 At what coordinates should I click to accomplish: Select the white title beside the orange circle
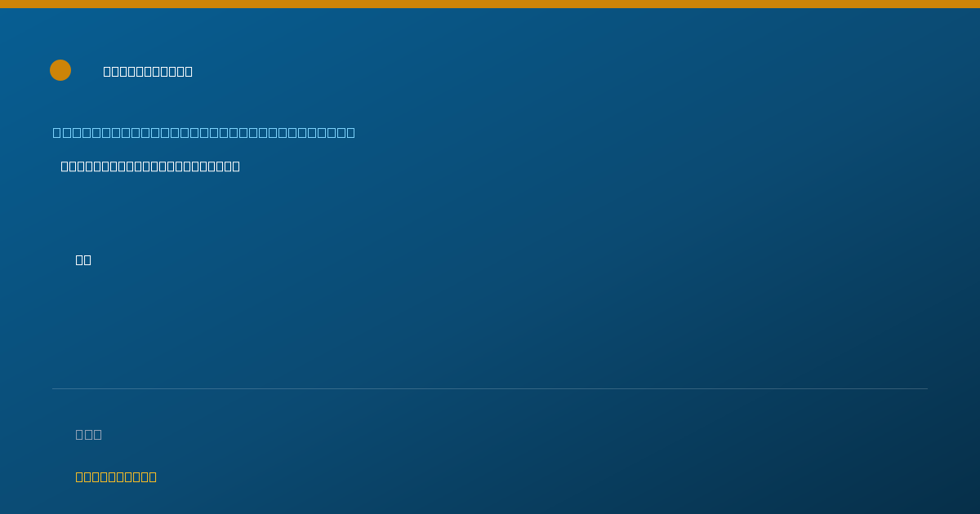click(x=148, y=71)
